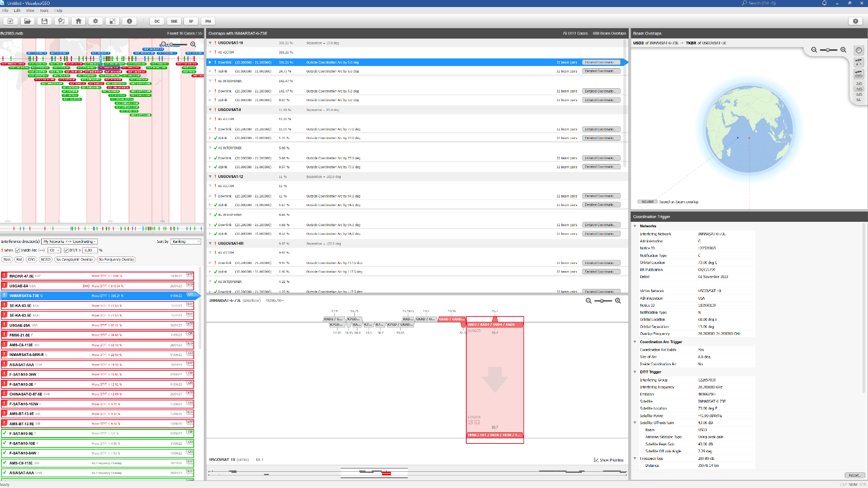Image resolution: width=868 pixels, height=488 pixels.
Task: Open the File menu
Action: pyautogui.click(x=5, y=10)
